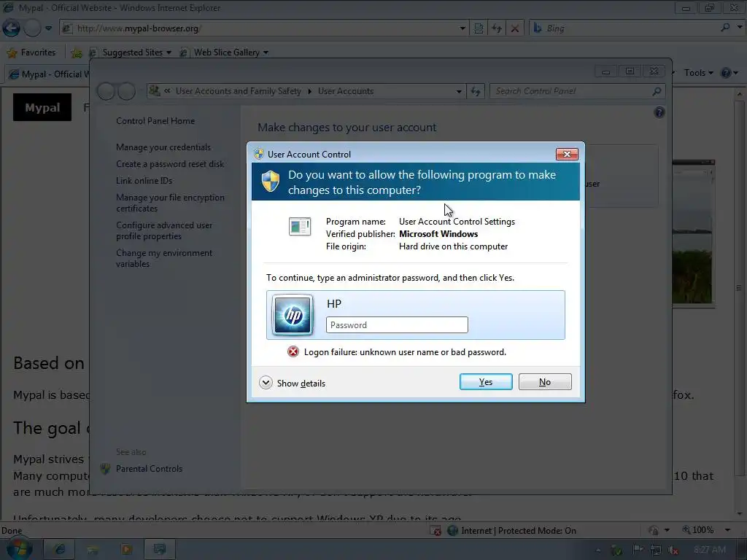Focus the administrator Password field
Screen dimensions: 747x560
(x=397, y=324)
